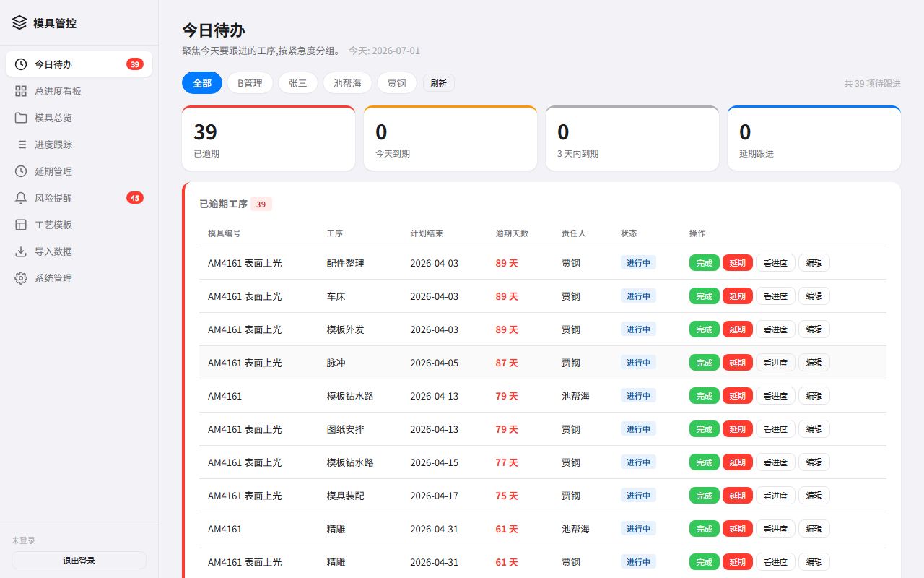Image resolution: width=924 pixels, height=578 pixels.
Task: Show only 池帮海's tasks
Action: pos(347,83)
